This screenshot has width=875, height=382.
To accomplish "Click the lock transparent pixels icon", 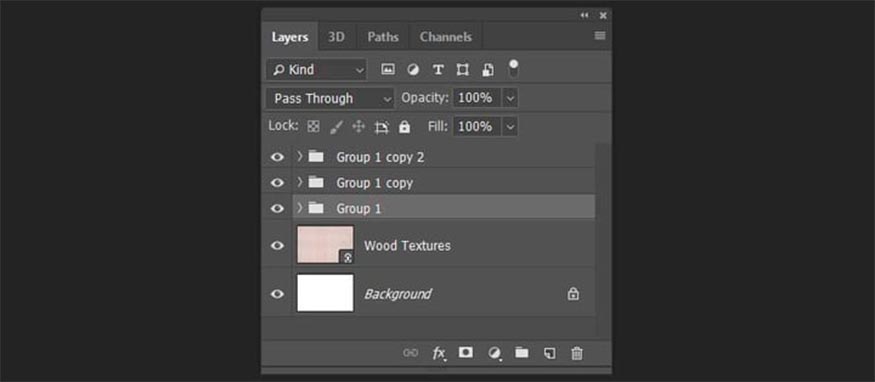I will (x=314, y=127).
